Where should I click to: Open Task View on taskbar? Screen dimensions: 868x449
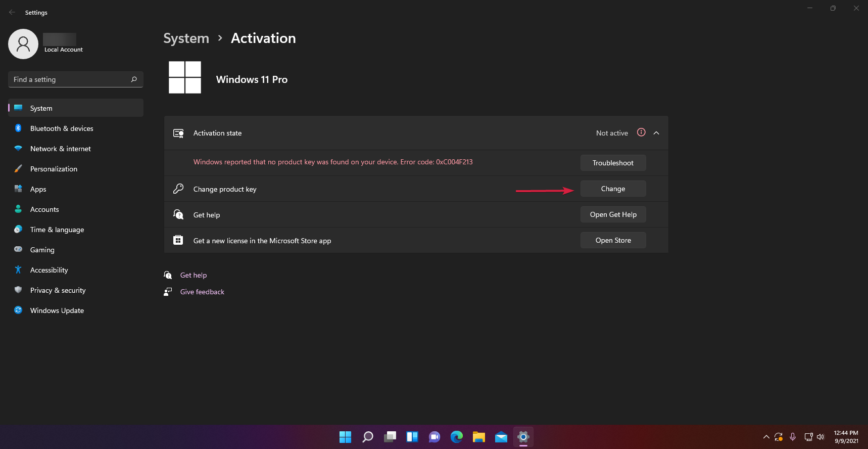pos(390,437)
